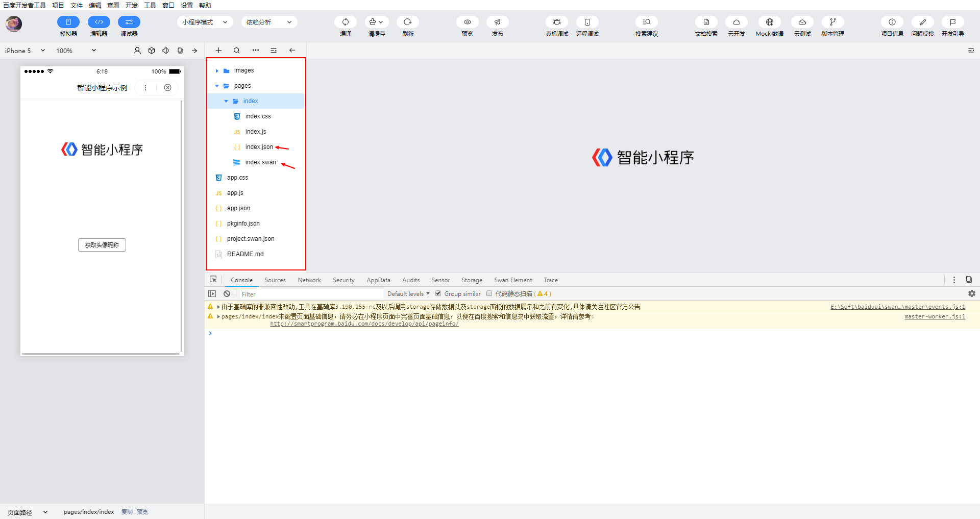Toggle the 编辑器 editor panel button
The width and height of the screenshot is (980, 519).
(x=99, y=22)
